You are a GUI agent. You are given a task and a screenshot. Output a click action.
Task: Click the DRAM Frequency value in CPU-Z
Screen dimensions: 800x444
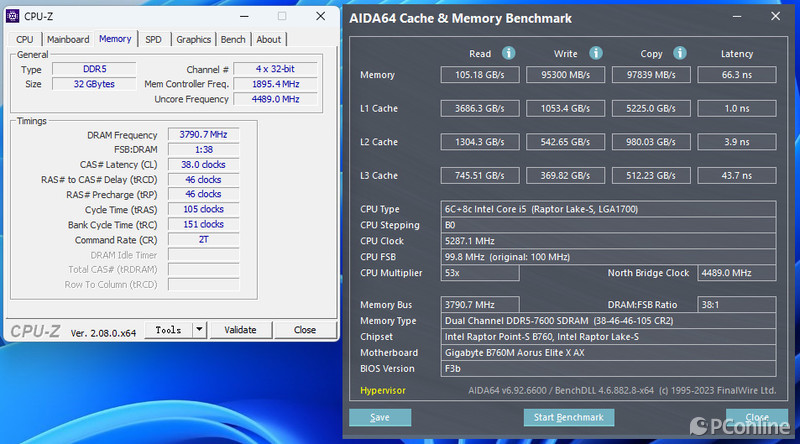204,135
